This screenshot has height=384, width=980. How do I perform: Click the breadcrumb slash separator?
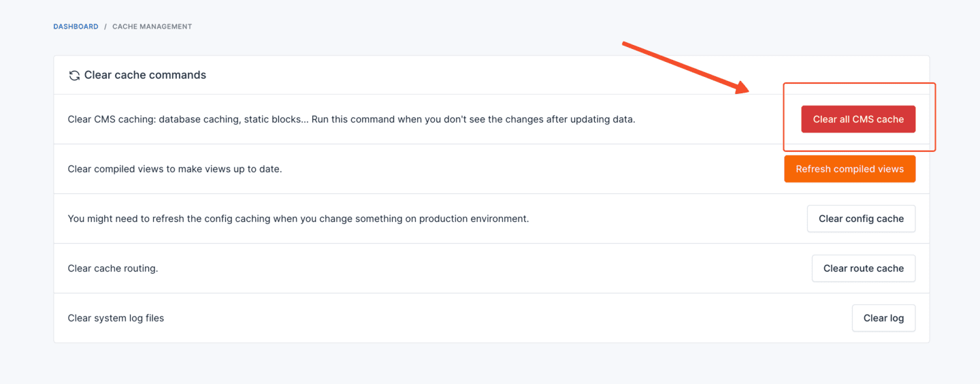coord(105,27)
